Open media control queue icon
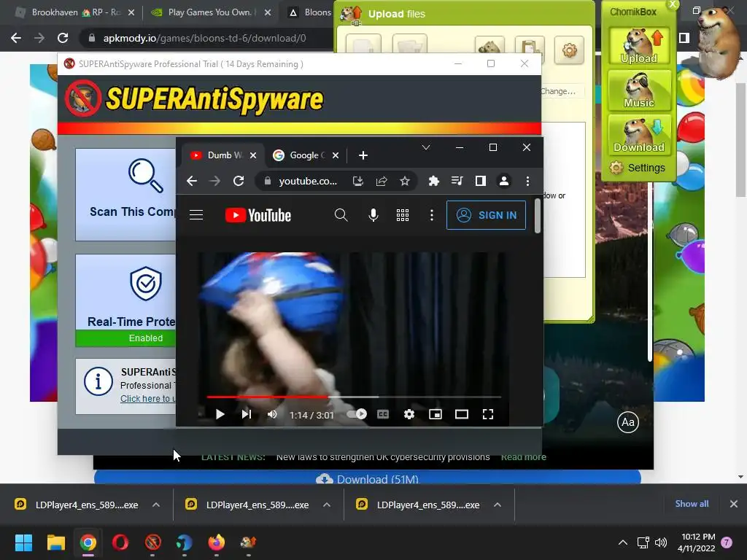The height and width of the screenshot is (560, 747). coord(457,181)
